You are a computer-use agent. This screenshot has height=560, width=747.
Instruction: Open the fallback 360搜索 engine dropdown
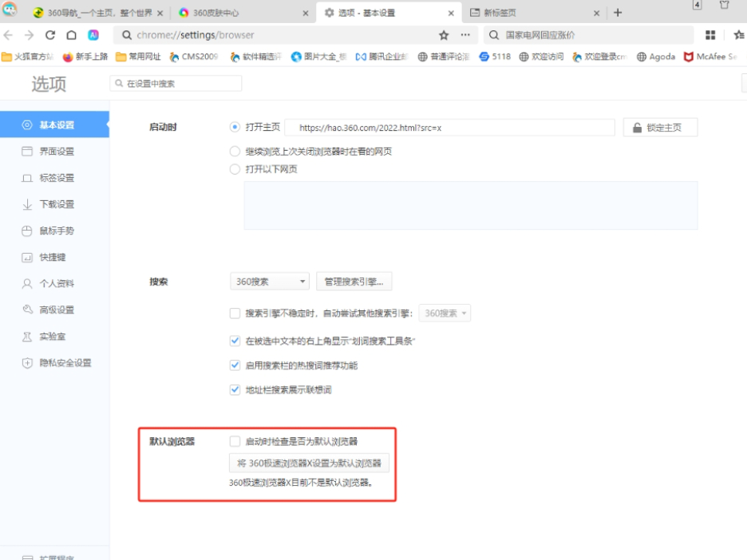click(445, 314)
